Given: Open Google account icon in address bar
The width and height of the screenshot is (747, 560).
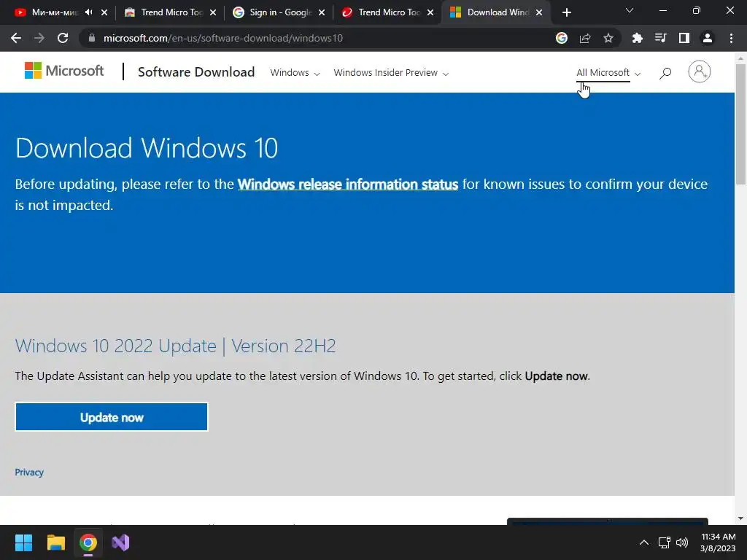Looking at the screenshot, I should coord(562,38).
